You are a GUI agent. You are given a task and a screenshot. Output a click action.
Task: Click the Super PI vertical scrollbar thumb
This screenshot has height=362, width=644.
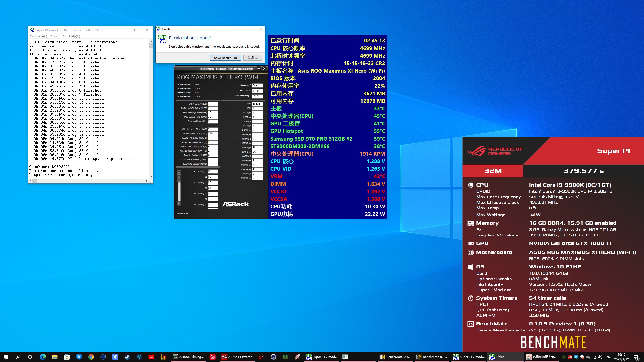[x=151, y=45]
